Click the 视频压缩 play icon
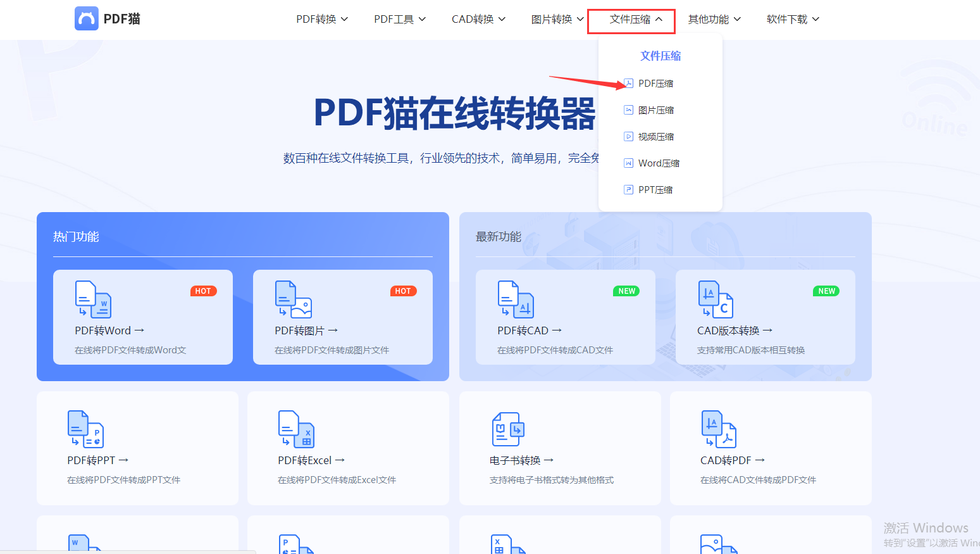This screenshot has height=554, width=980. [628, 136]
